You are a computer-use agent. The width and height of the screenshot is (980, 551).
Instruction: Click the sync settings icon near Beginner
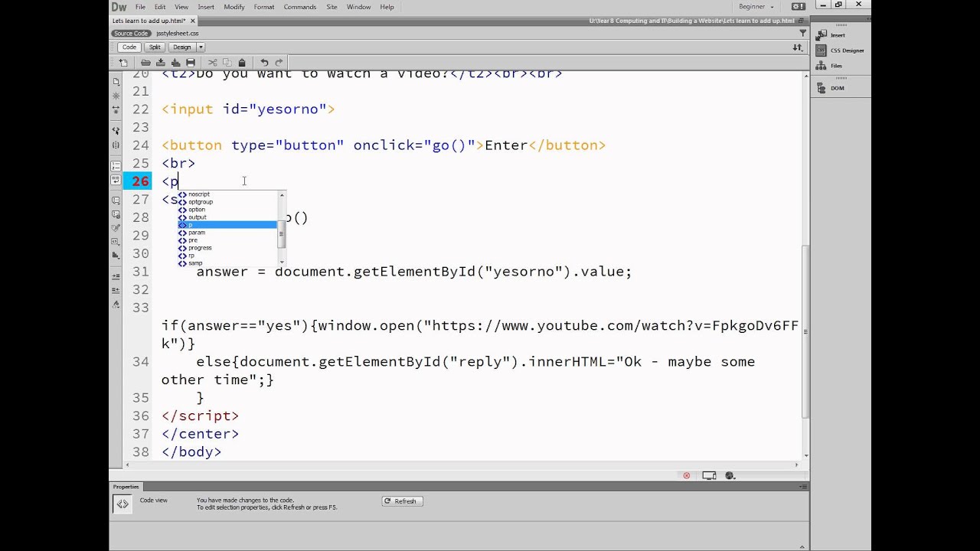pyautogui.click(x=799, y=7)
